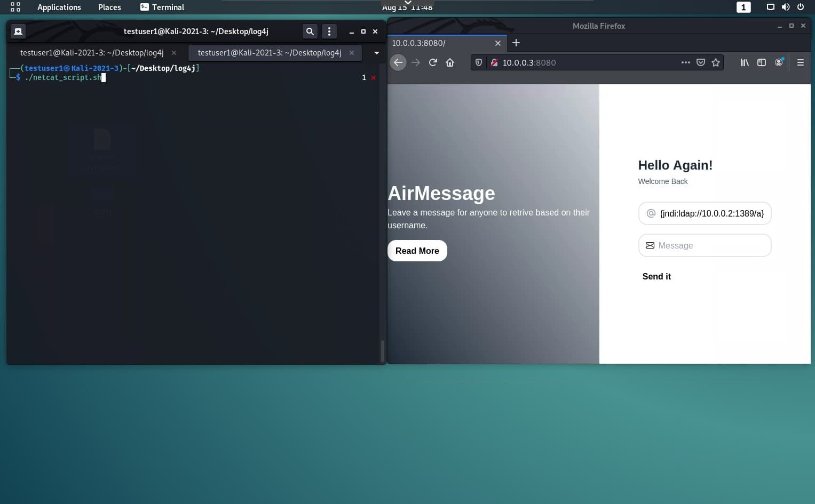815x504 pixels.
Task: Click the Terminal scrollbar handle
Action: (382, 350)
